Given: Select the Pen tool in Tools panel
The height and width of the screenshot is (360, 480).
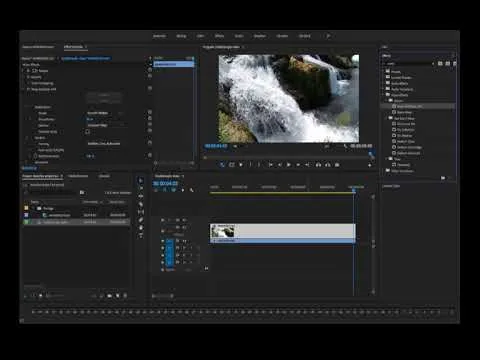Looking at the screenshot, I should pyautogui.click(x=141, y=220).
